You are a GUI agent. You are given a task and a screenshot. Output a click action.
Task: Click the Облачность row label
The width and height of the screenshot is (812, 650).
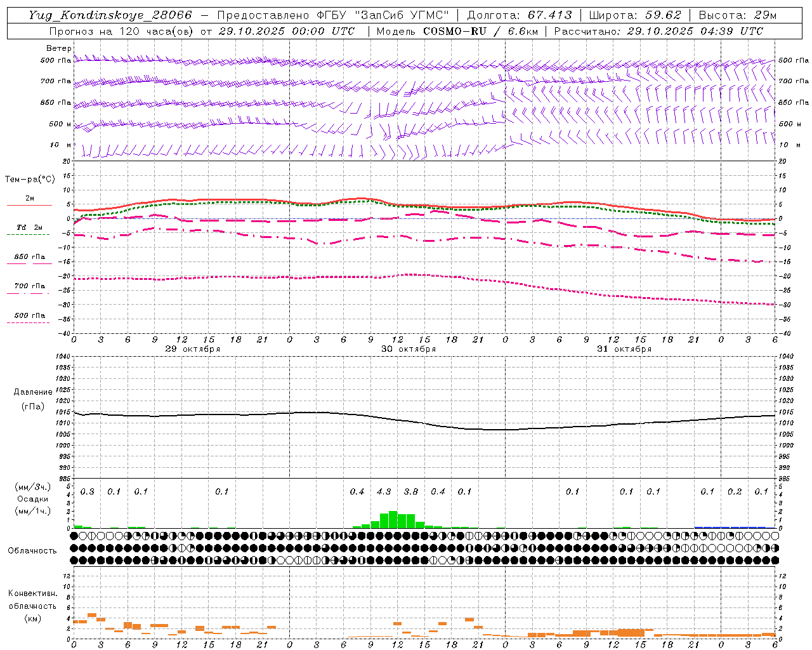point(32,551)
